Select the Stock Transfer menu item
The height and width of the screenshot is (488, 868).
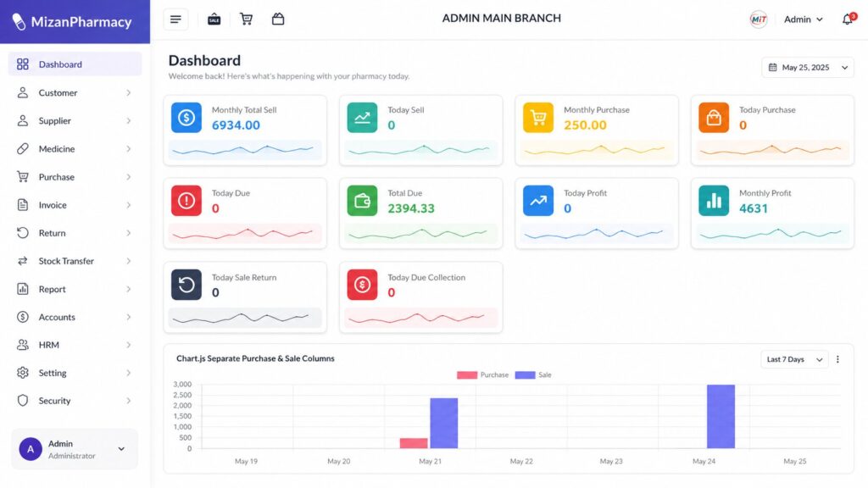pos(75,261)
